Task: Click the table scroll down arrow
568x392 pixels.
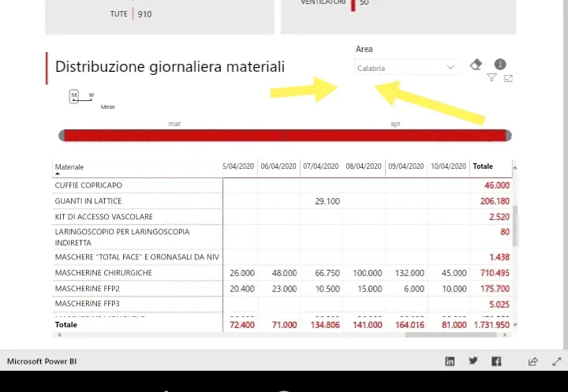Action: pyautogui.click(x=515, y=325)
